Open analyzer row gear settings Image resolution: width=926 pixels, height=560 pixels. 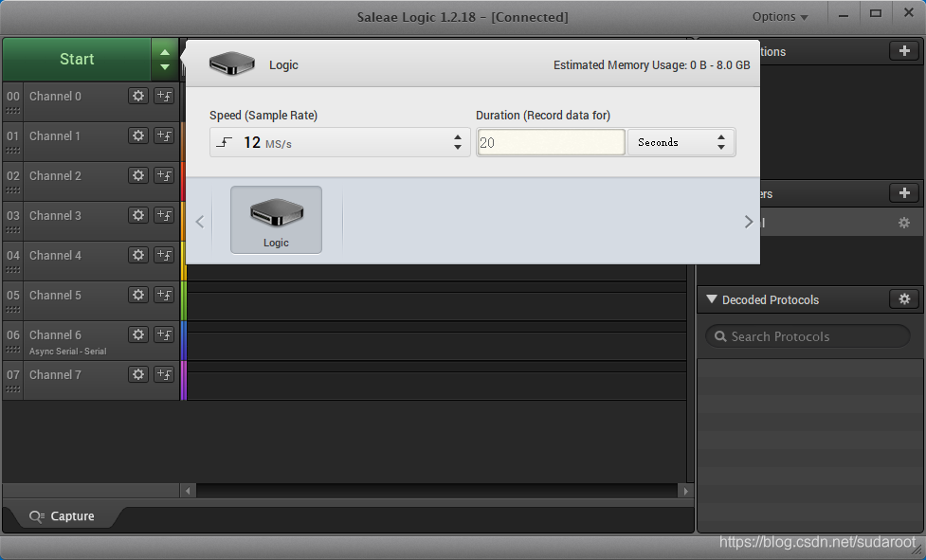click(x=903, y=223)
